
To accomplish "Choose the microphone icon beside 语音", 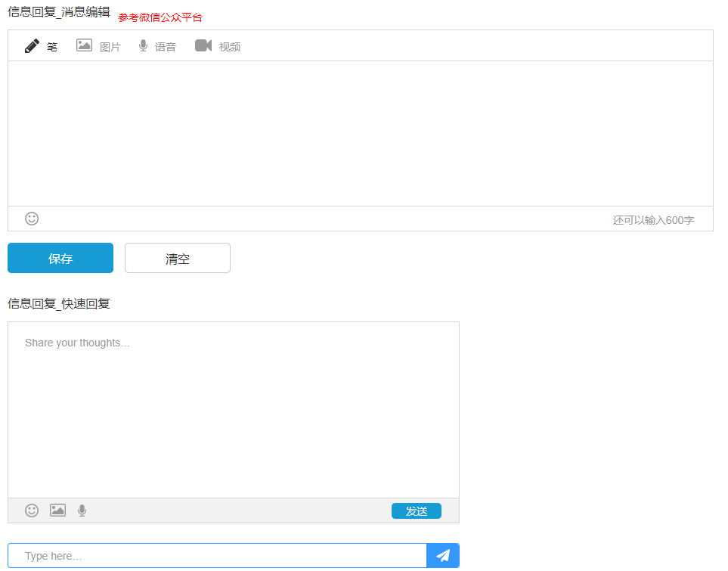I will pos(143,46).
